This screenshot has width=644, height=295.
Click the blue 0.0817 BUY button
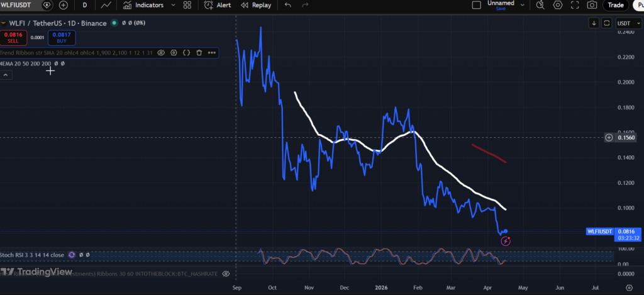coord(62,37)
